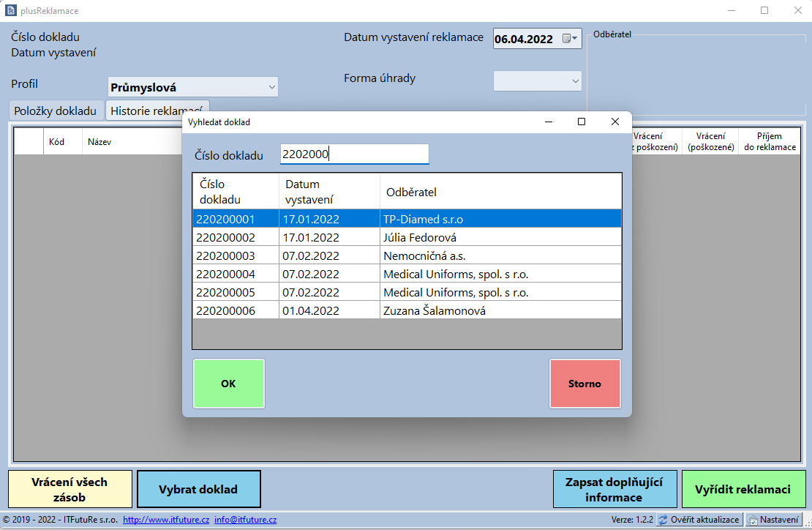Open the Forma úhrady dropdown
812x530 pixels.
(575, 81)
